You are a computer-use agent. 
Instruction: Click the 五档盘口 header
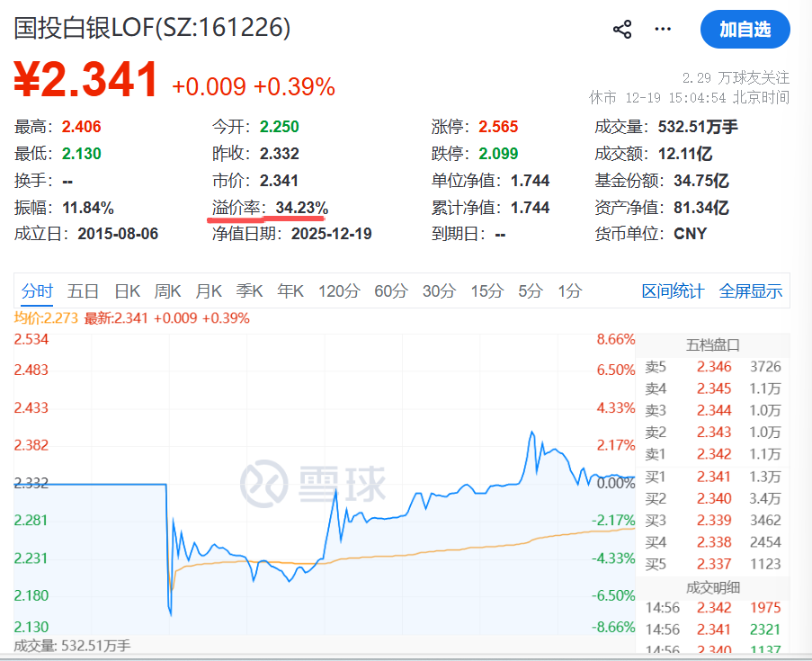(x=712, y=345)
